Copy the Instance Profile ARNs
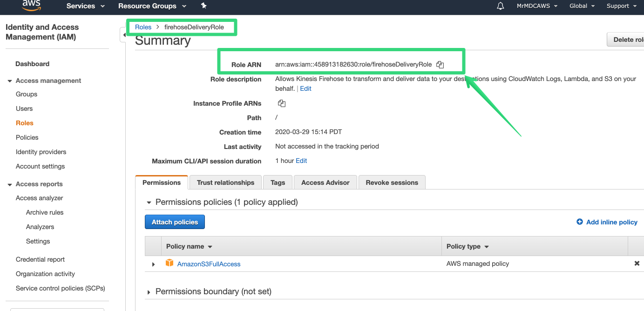Image resolution: width=644 pixels, height=311 pixels. [x=282, y=103]
